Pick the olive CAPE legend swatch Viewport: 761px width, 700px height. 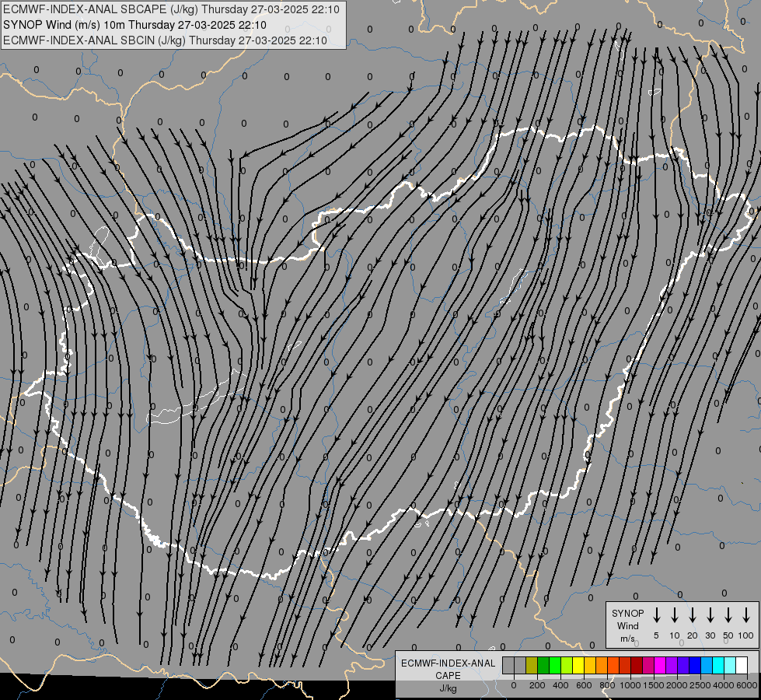click(532, 665)
